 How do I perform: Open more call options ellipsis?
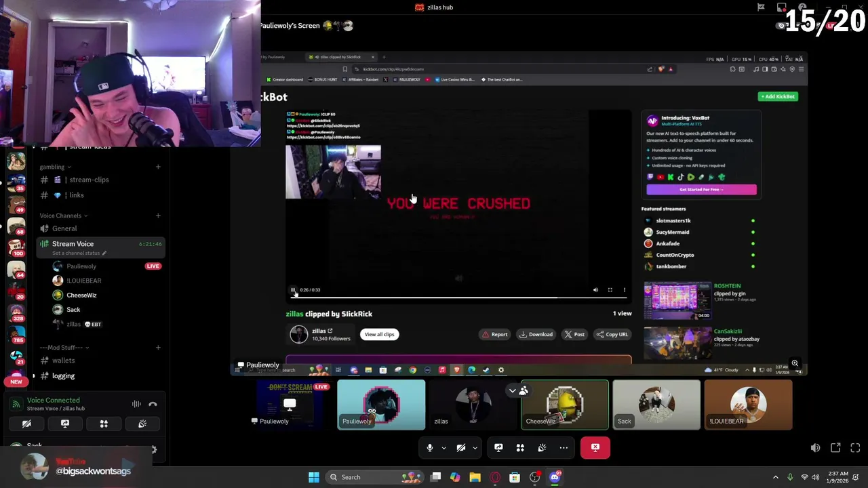pos(564,447)
